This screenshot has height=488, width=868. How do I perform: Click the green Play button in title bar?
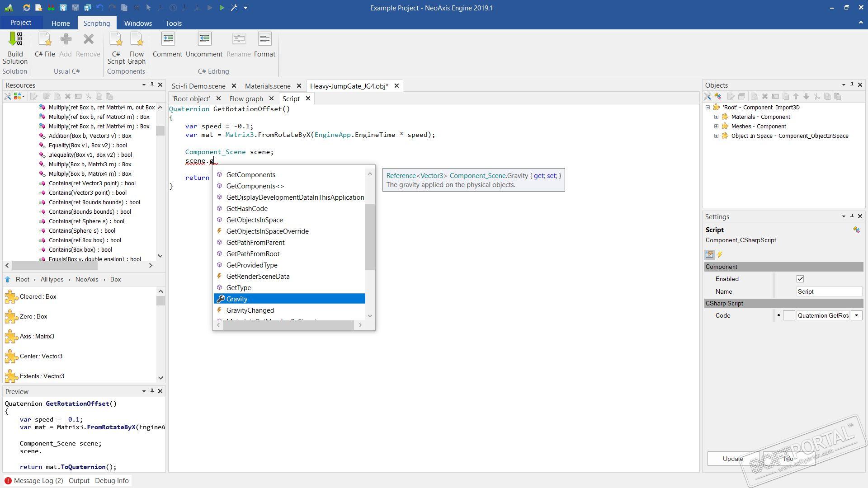point(222,8)
